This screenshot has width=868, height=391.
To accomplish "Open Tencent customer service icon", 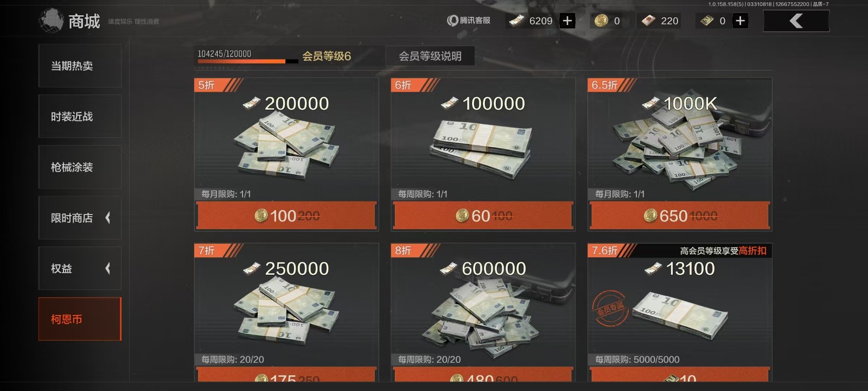I will point(452,21).
